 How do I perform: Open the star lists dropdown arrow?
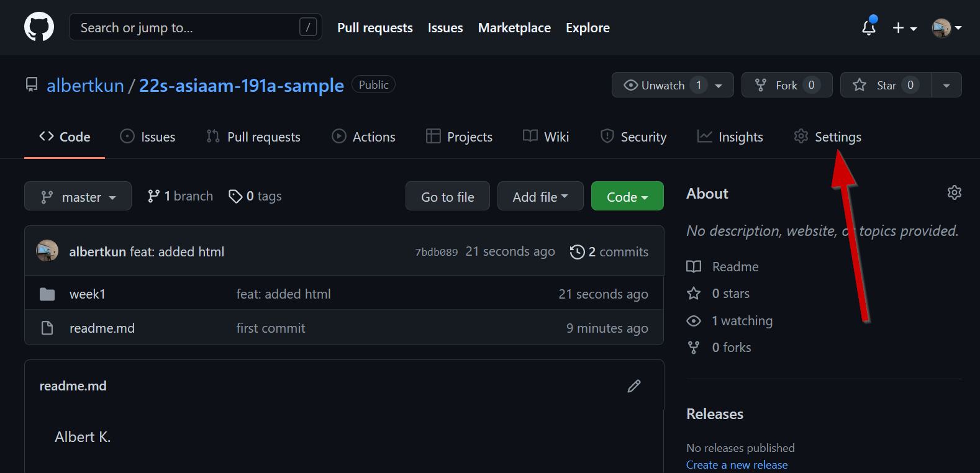[946, 85]
